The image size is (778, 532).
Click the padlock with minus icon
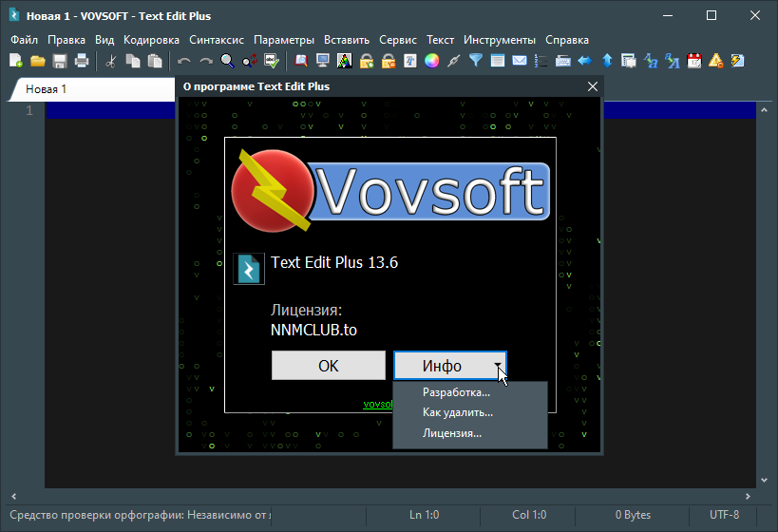click(388, 61)
